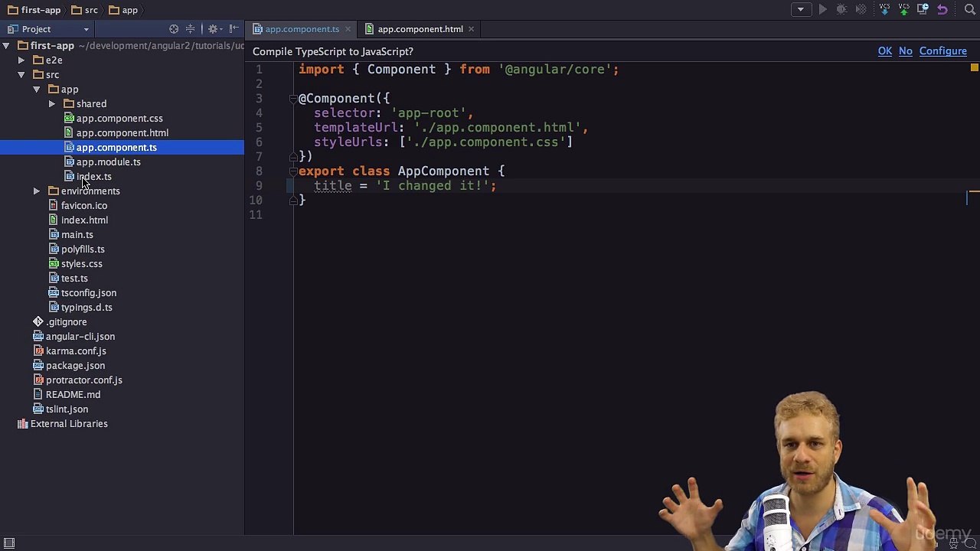Click the Debug bug icon in toolbar

841,10
